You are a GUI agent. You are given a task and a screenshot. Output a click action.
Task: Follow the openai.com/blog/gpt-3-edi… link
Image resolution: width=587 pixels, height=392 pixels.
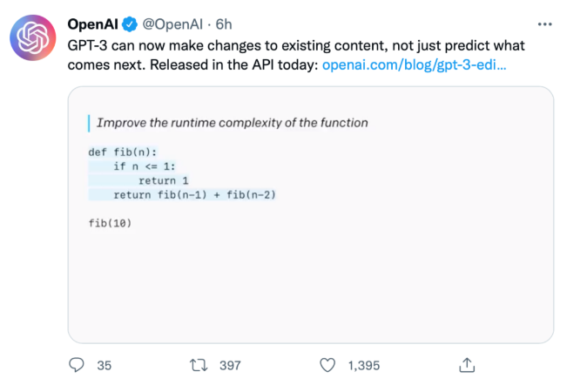click(414, 64)
